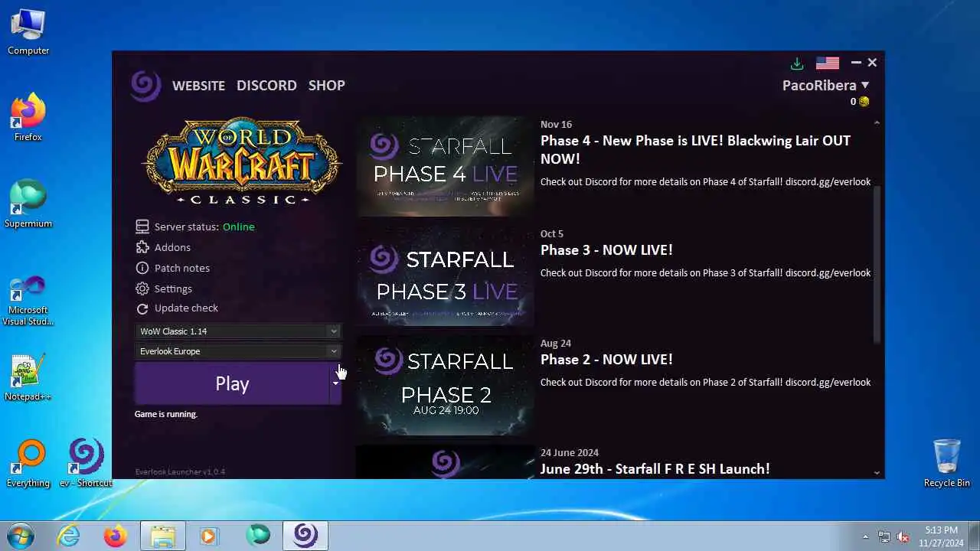This screenshot has height=551, width=980.
Task: Click the Patch notes info icon
Action: click(142, 268)
